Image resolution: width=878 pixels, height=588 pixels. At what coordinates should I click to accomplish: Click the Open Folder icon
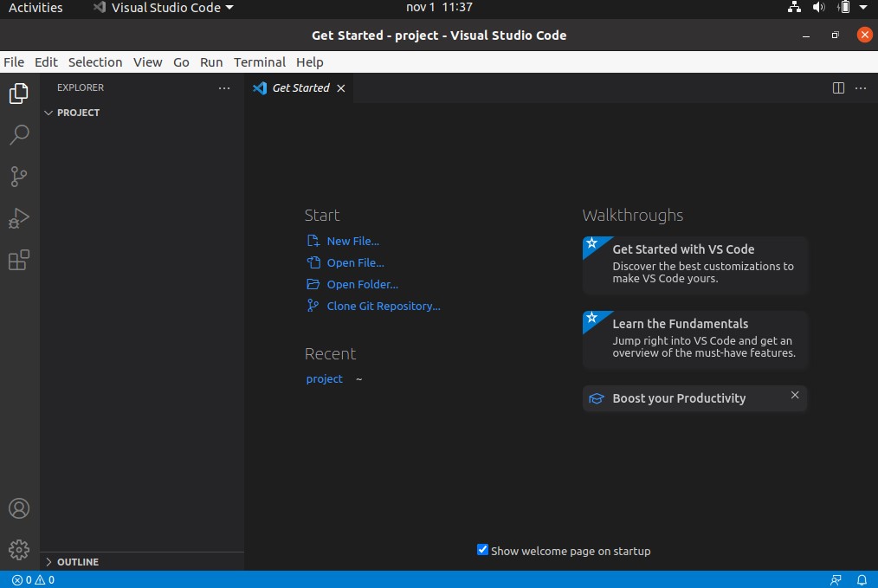pyautogui.click(x=313, y=285)
